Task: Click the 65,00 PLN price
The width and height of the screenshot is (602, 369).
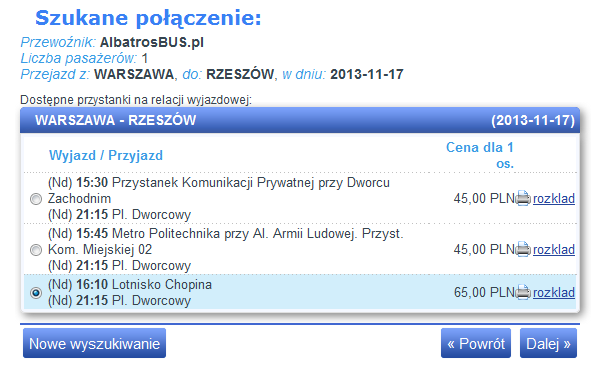Action: click(x=484, y=293)
